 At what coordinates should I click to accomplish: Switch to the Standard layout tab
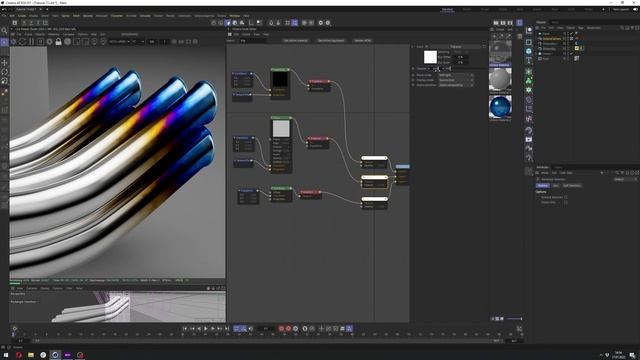click(447, 9)
